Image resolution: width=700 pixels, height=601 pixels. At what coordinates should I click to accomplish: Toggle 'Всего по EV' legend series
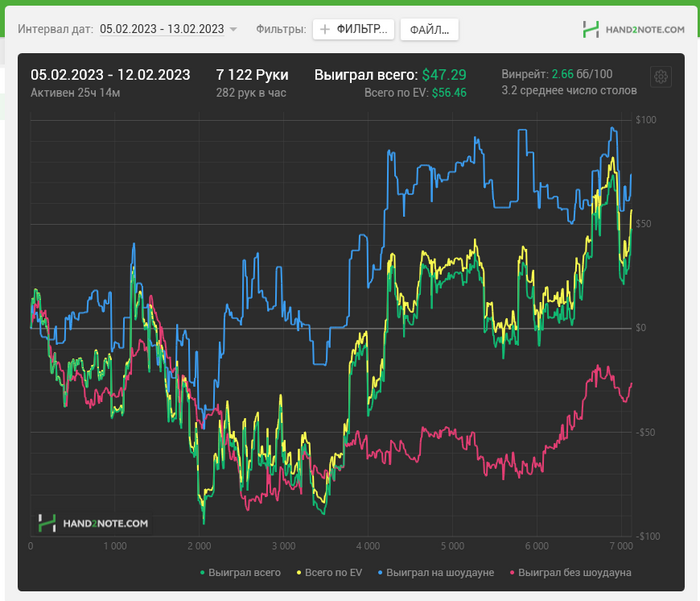click(329, 572)
